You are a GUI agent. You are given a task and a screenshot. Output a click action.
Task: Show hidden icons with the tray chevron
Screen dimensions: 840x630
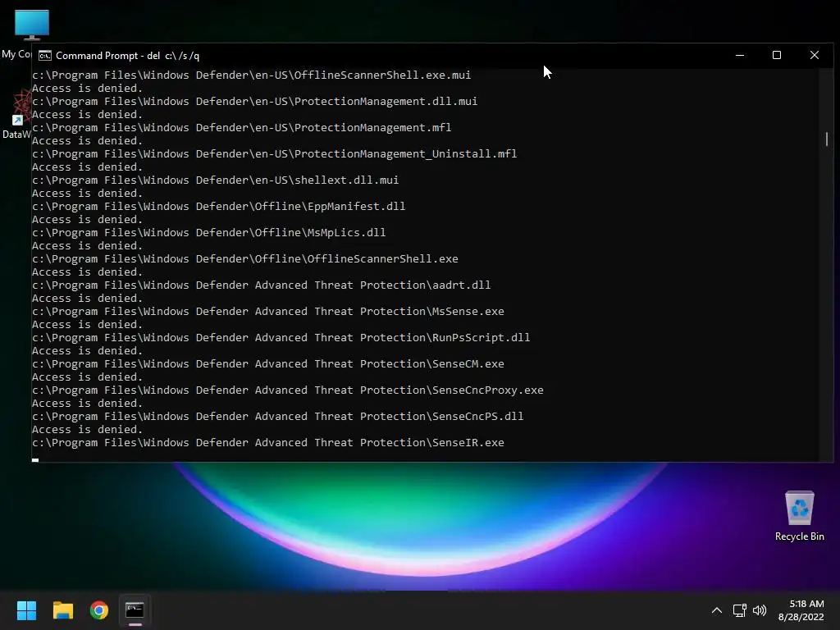click(x=717, y=610)
